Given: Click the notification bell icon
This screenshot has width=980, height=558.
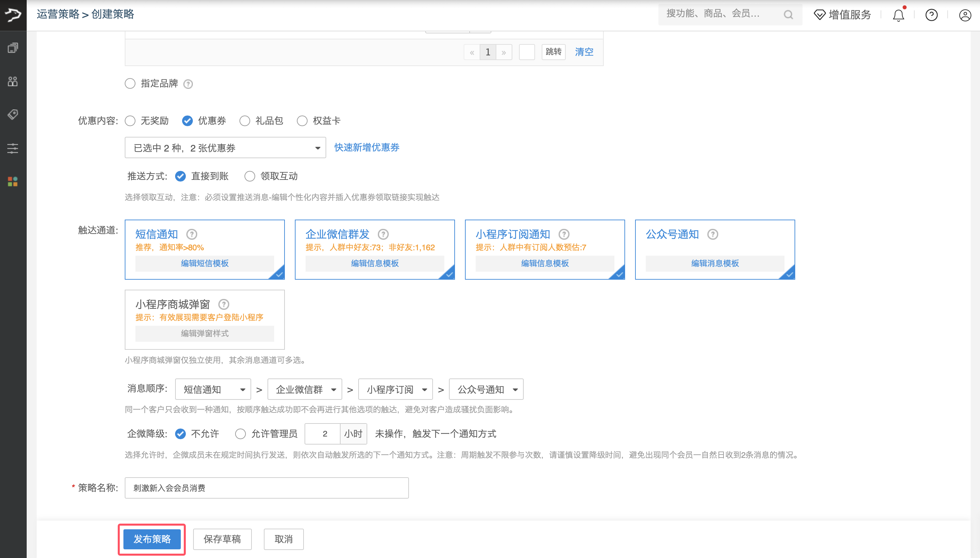Looking at the screenshot, I should [x=898, y=15].
